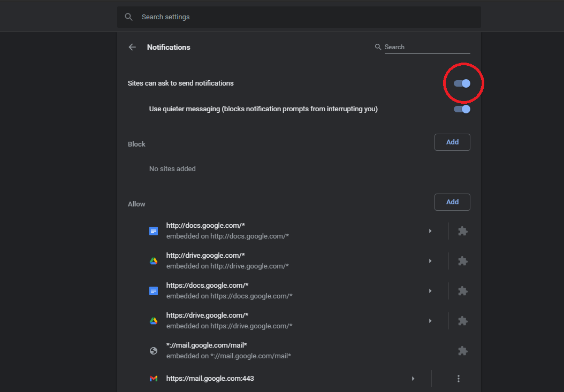564x392 pixels.
Task: Click 'embedded on https://drive.google.com/*' subtext
Action: pos(229,326)
